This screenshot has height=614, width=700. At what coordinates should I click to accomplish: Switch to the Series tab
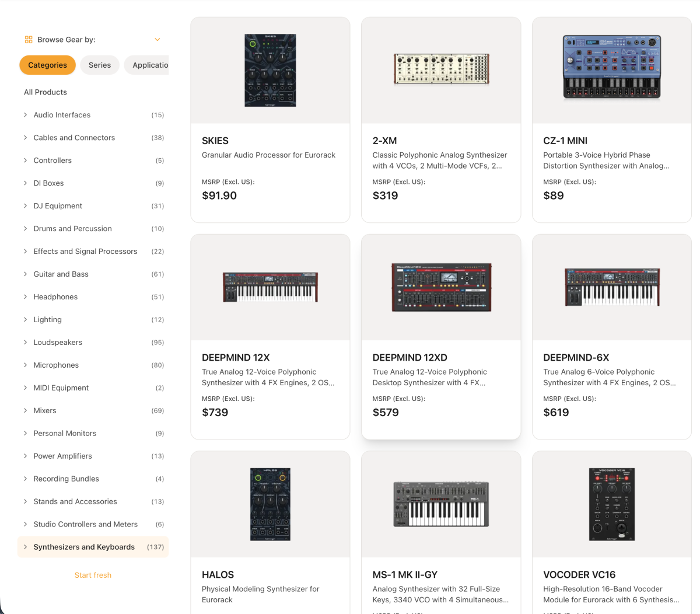[100, 65]
